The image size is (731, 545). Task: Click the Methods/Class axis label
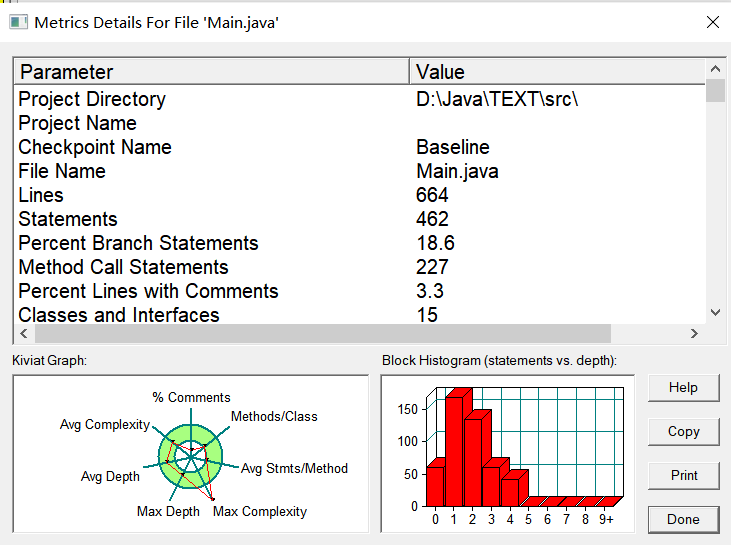coord(274,416)
